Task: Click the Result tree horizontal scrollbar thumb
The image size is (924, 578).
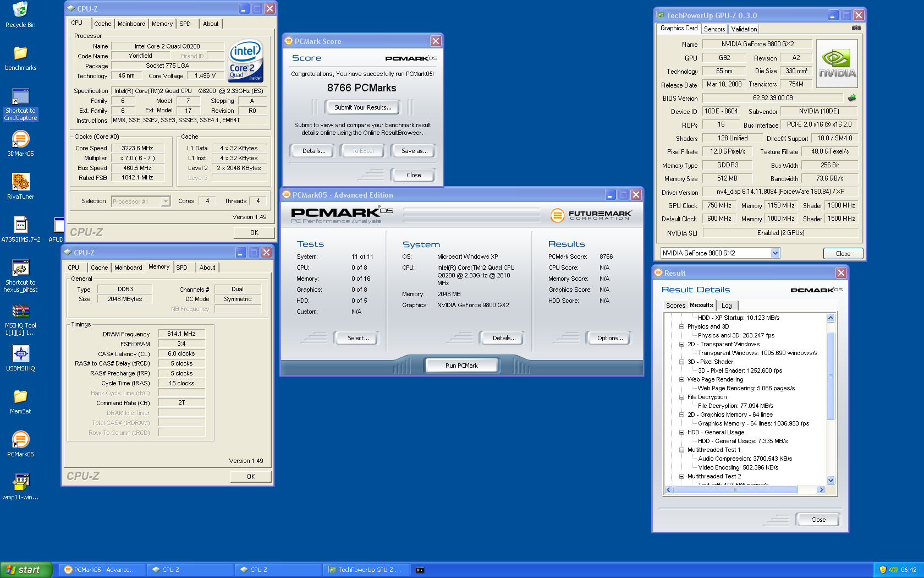Action: 736,489
